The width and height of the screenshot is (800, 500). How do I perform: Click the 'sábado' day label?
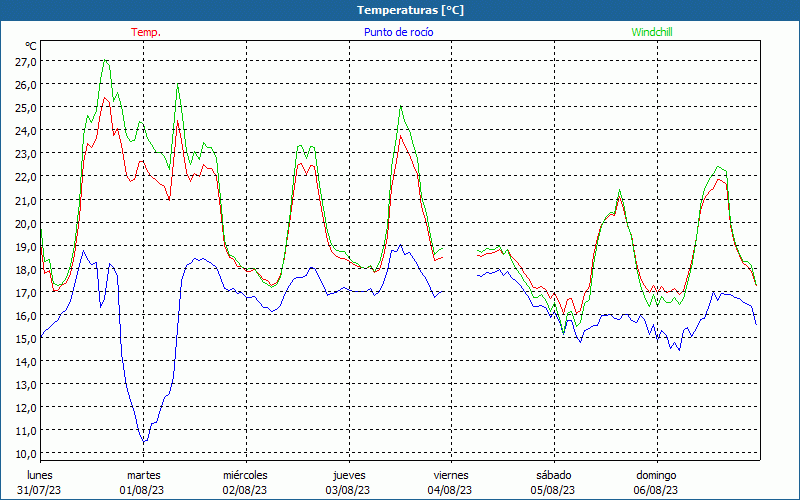554,475
